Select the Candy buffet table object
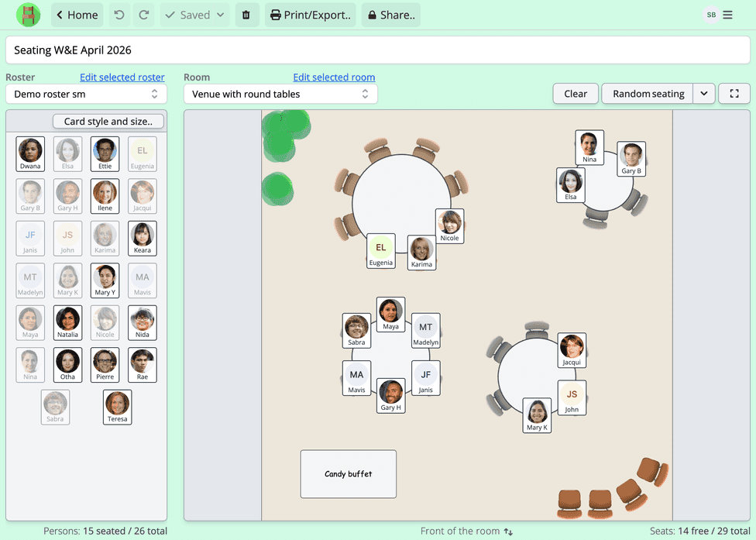This screenshot has width=756, height=540. [x=348, y=473]
